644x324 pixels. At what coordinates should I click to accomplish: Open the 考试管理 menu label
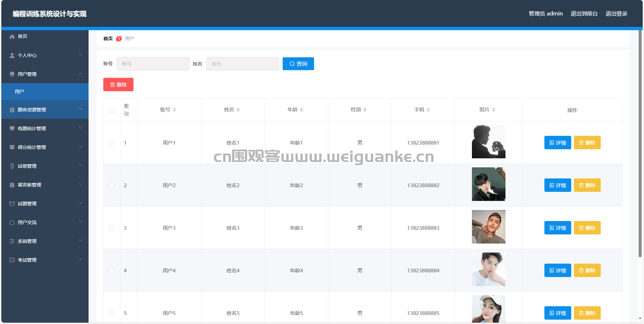coord(27,260)
